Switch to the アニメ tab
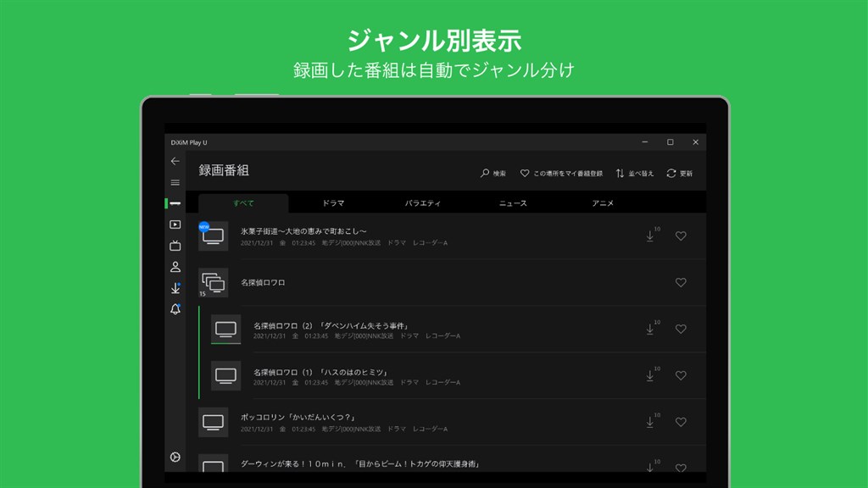Image resolution: width=868 pixels, height=488 pixels. 603,203
